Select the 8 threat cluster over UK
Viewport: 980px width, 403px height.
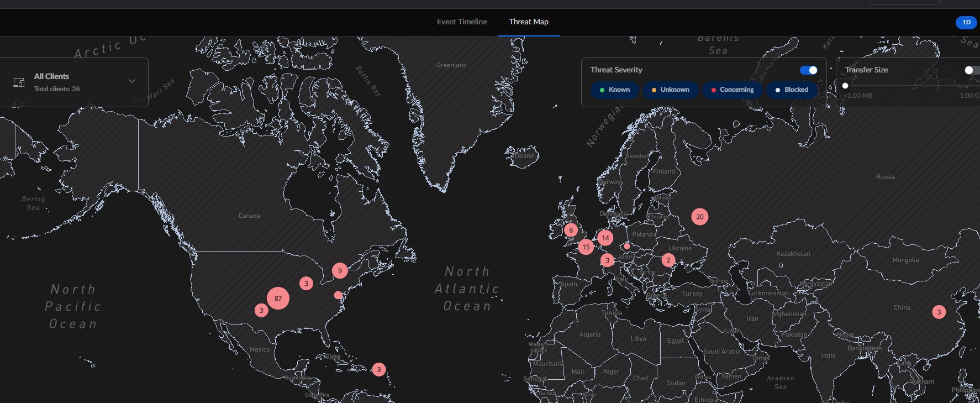571,230
